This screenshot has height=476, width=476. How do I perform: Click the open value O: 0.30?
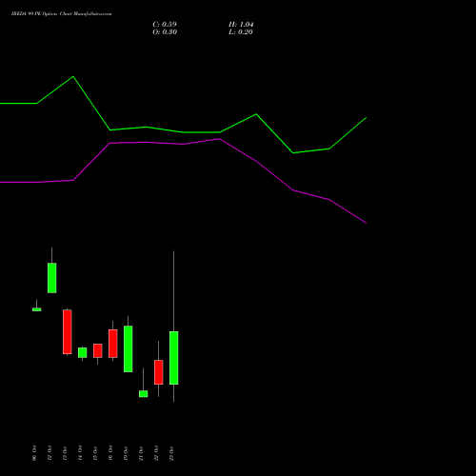click(x=165, y=32)
